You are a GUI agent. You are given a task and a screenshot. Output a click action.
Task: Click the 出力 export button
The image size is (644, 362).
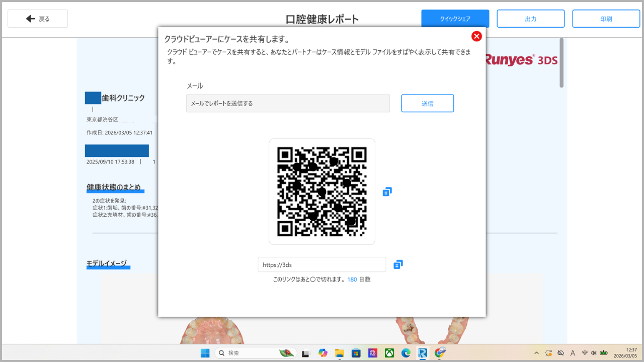point(530,19)
